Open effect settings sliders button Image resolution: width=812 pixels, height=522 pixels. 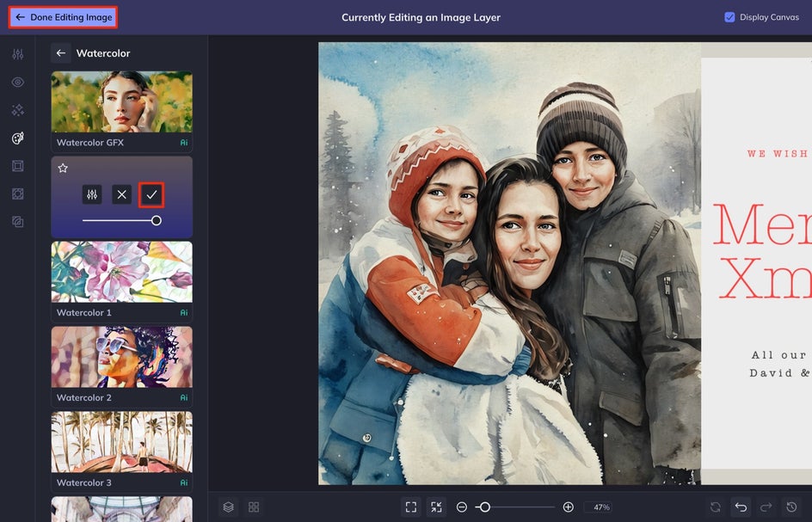click(x=92, y=194)
